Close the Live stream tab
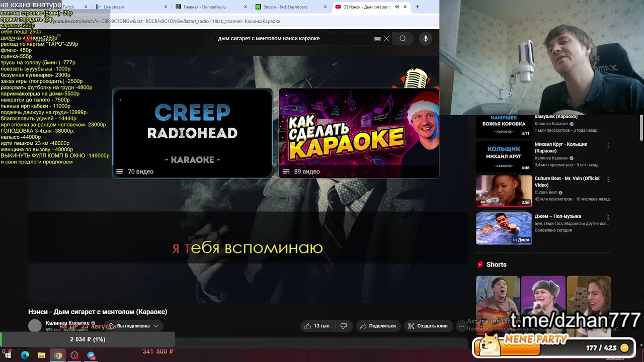Screen dimensions: 644x362 tap(167, 7)
